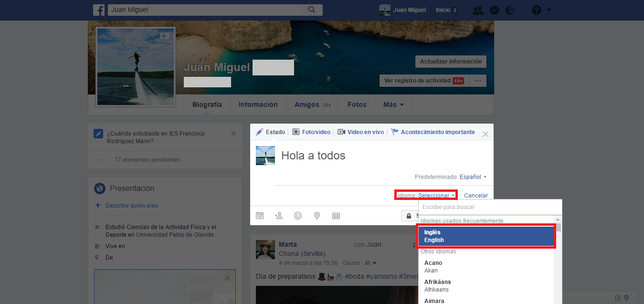The height and width of the screenshot is (304, 644).
Task: Click the search magnifier icon
Action: [312, 10]
